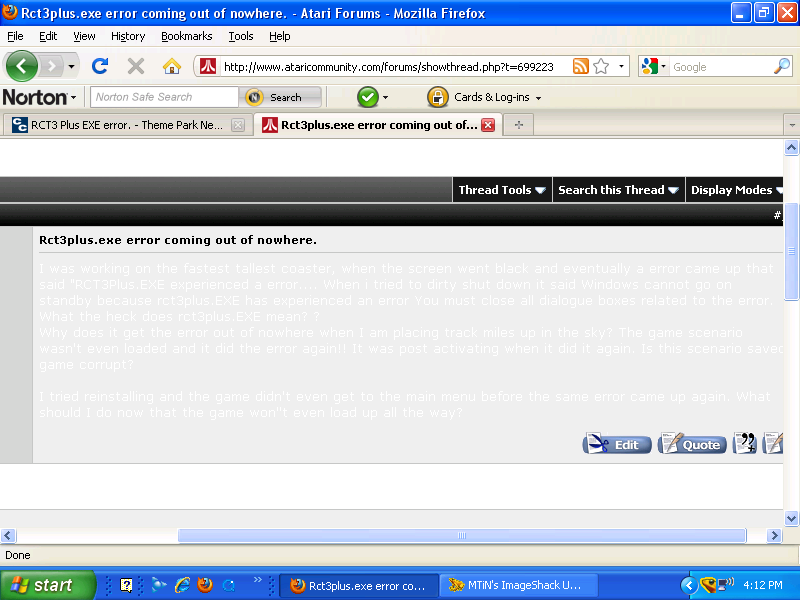Expand hidden system tray icons arrow
Image resolution: width=800 pixels, height=600 pixels.
(689, 585)
